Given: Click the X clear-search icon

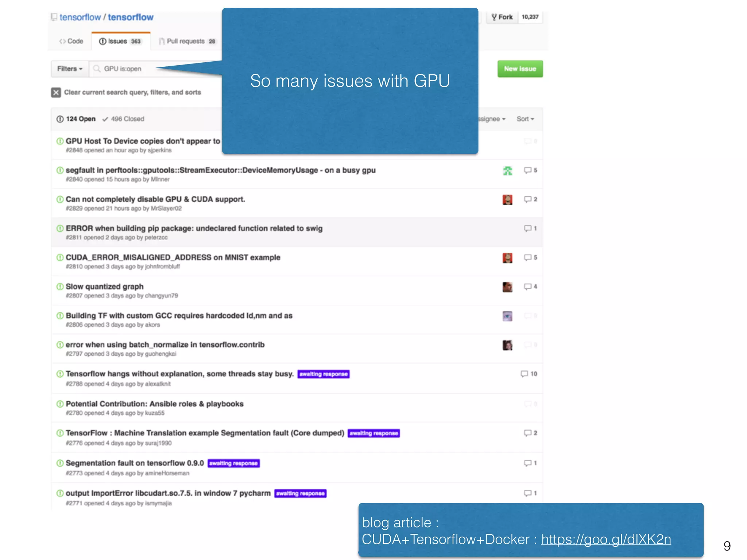Looking at the screenshot, I should pyautogui.click(x=56, y=92).
